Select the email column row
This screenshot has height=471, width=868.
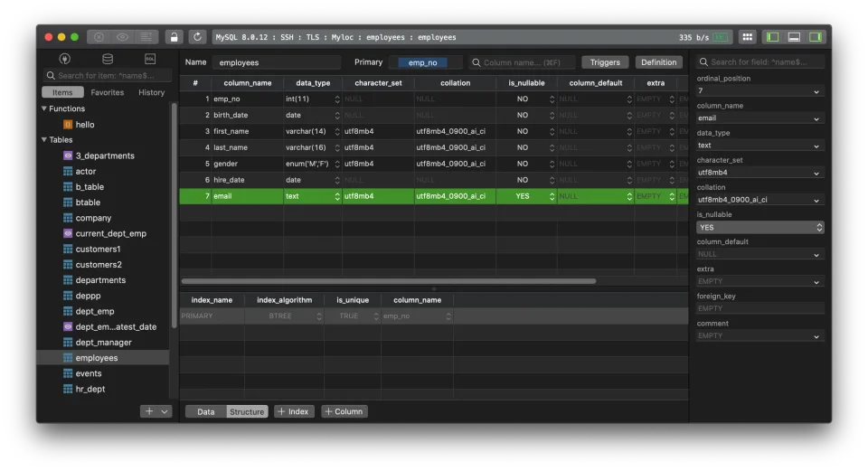click(x=434, y=196)
